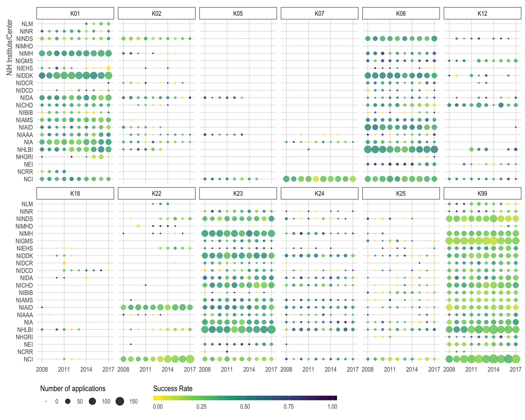Image resolution: width=525 pixels, height=420 pixels.
Task: Click the 'Number of applications' legend title
Action: (73, 388)
